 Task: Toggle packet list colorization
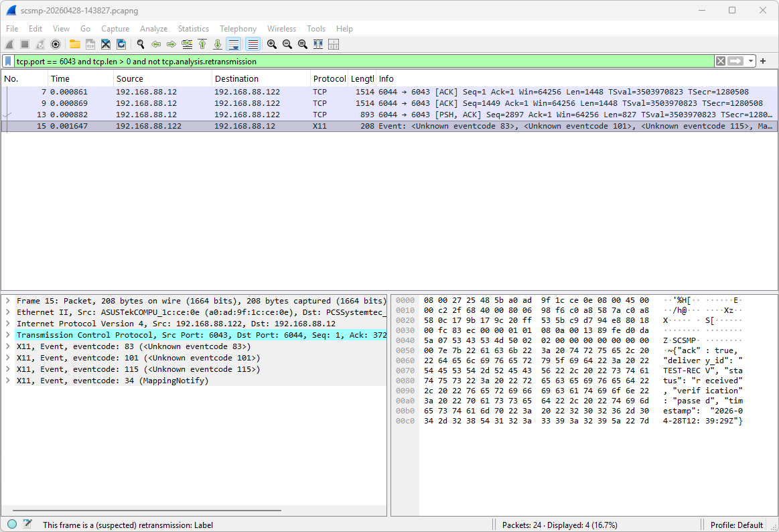pos(253,44)
